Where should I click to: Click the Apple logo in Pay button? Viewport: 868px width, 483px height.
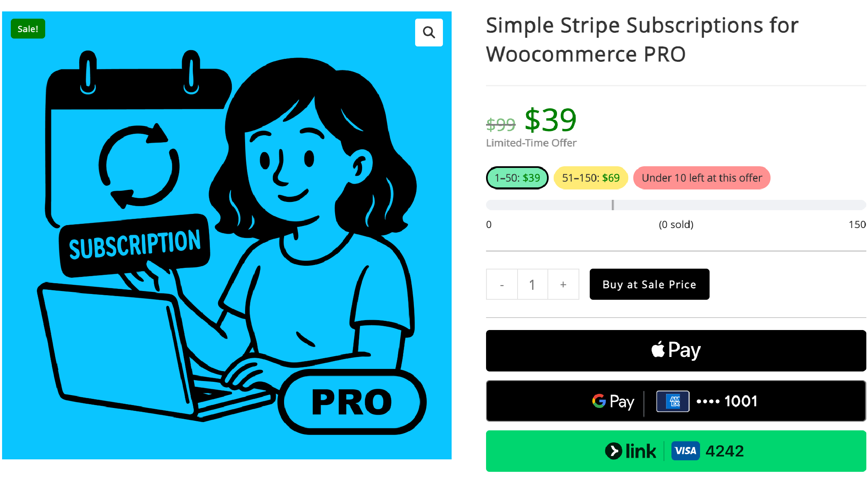pyautogui.click(x=658, y=350)
